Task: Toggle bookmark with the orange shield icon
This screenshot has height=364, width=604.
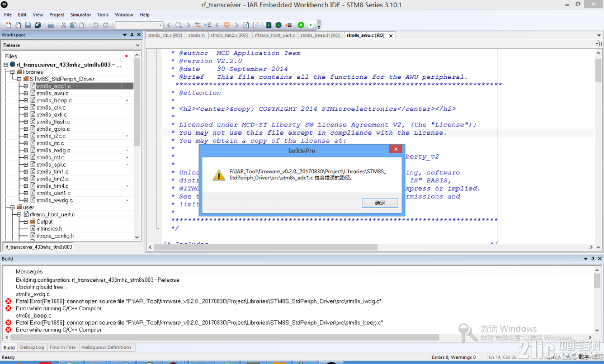Action: (227, 25)
